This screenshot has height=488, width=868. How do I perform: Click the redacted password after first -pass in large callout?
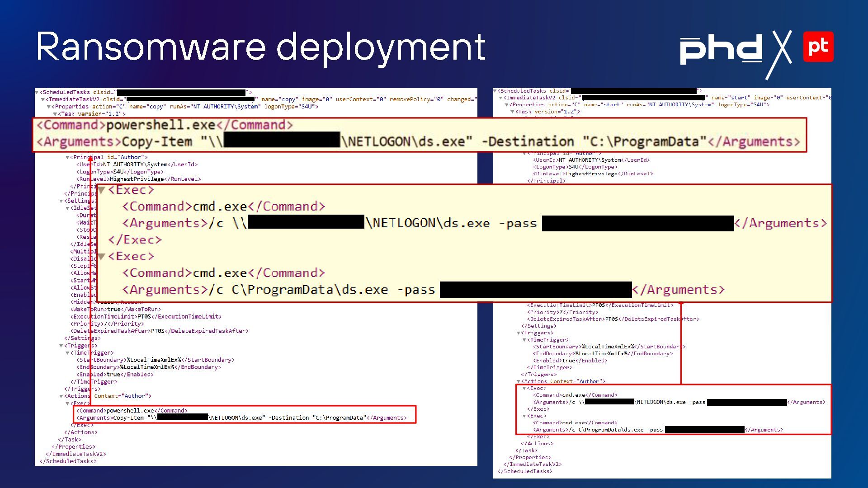(x=637, y=223)
